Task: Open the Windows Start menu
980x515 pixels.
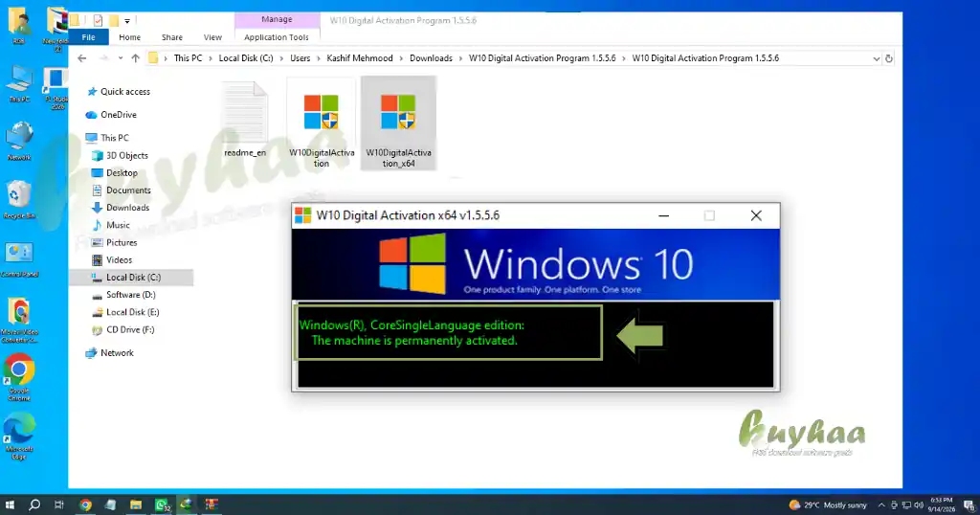Action: pos(10,504)
